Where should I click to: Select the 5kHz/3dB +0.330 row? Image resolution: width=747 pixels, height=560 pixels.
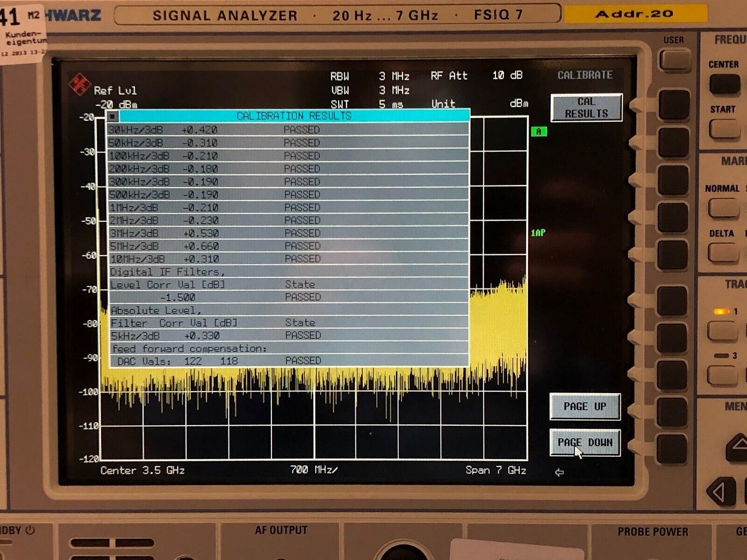tap(289, 335)
